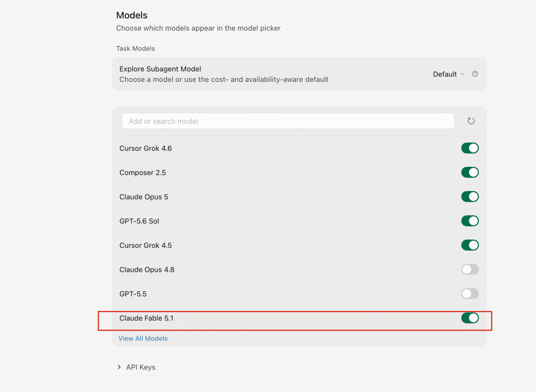This screenshot has height=392, width=536.
Task: Enable the Claude Opus 4.8 model
Action: coord(469,269)
